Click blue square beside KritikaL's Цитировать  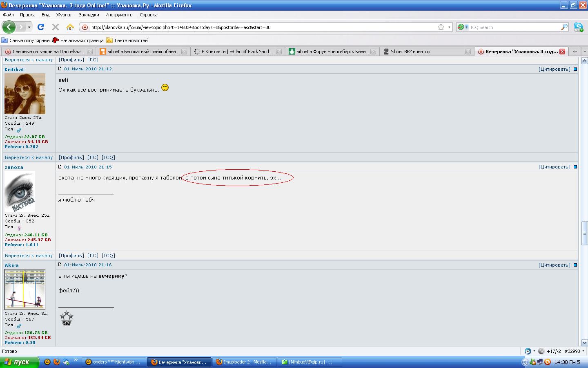575,69
